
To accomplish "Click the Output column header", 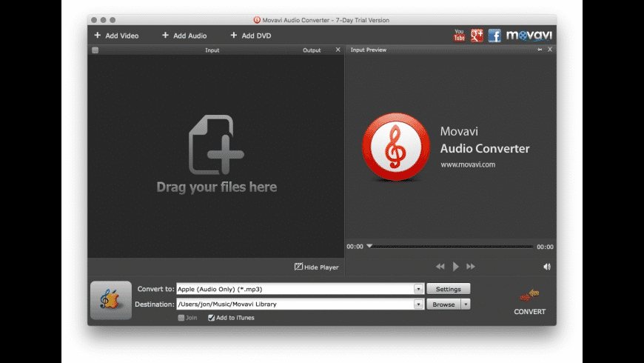I will [312, 50].
